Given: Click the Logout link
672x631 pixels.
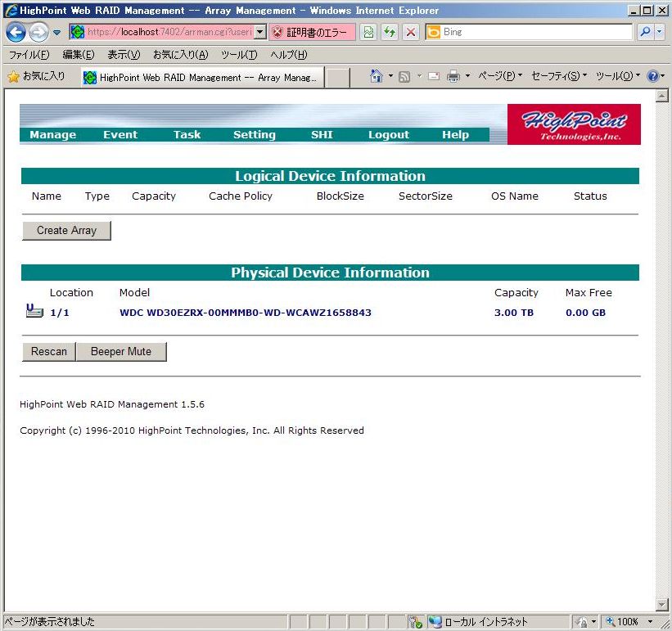Looking at the screenshot, I should [389, 134].
